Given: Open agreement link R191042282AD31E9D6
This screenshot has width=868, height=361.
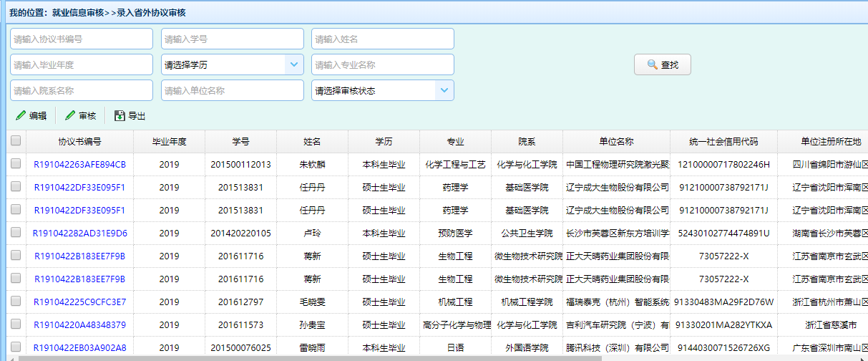Looking at the screenshot, I should (x=79, y=234).
